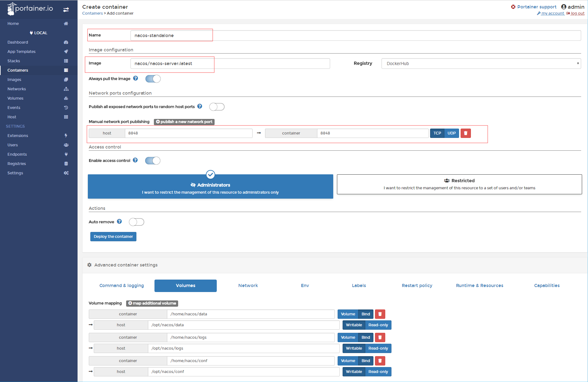Viewport: 588px width, 382px height.
Task: Click the Home house icon
Action: tap(66, 24)
